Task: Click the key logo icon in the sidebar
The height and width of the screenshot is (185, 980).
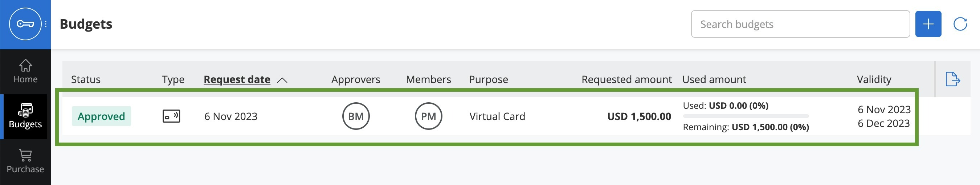Action: click(25, 24)
